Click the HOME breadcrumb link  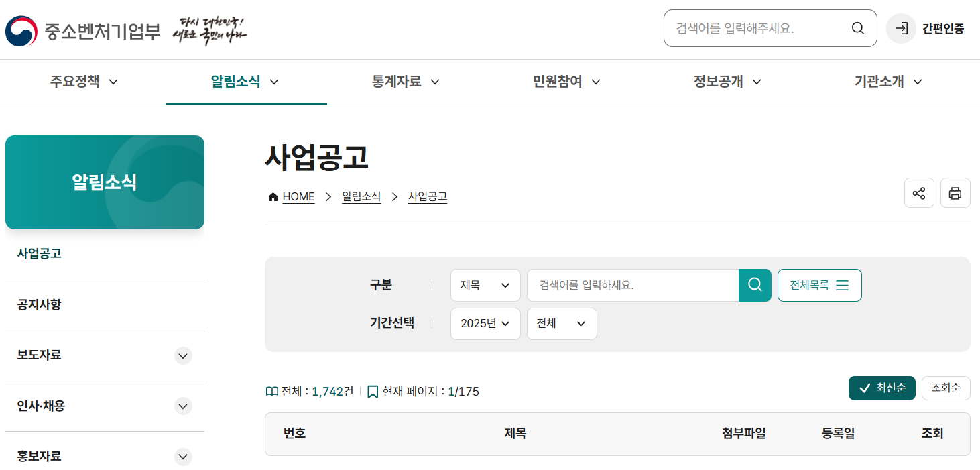tap(298, 196)
